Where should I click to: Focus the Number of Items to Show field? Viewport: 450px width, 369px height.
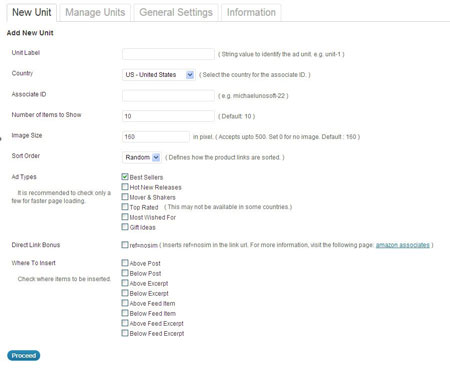168,116
